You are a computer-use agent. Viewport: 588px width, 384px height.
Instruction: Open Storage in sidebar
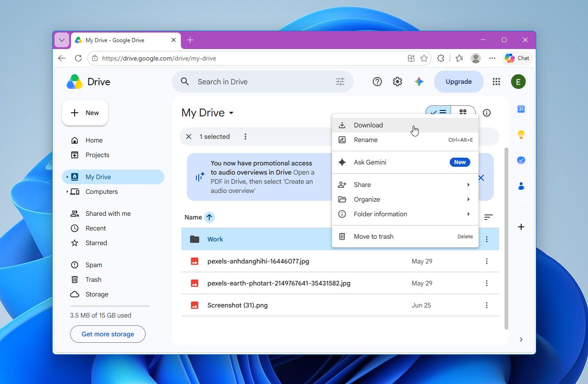pyautogui.click(x=113, y=294)
